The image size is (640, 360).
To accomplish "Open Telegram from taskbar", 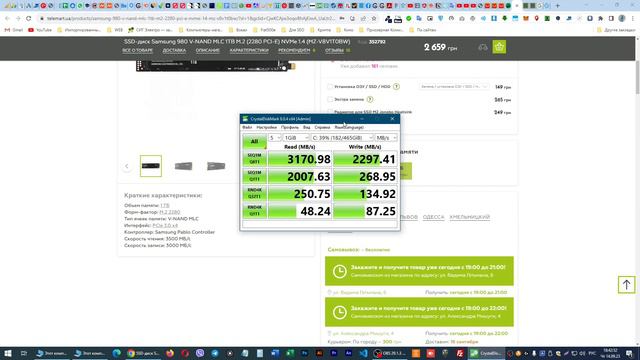I will coord(215,353).
